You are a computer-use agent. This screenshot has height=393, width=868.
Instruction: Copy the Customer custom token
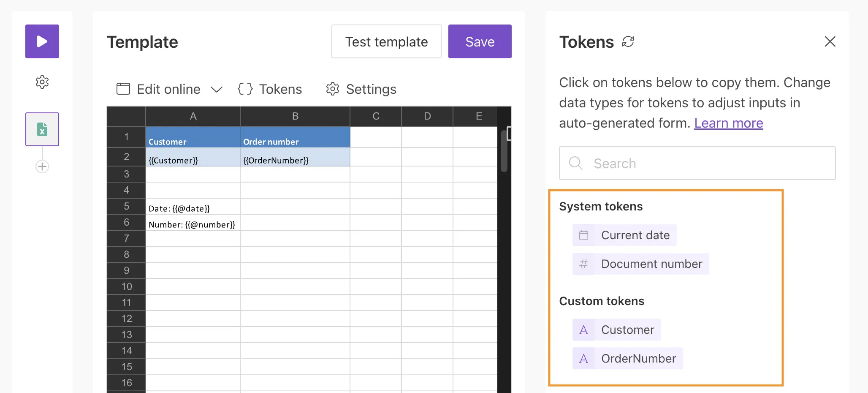(x=616, y=330)
